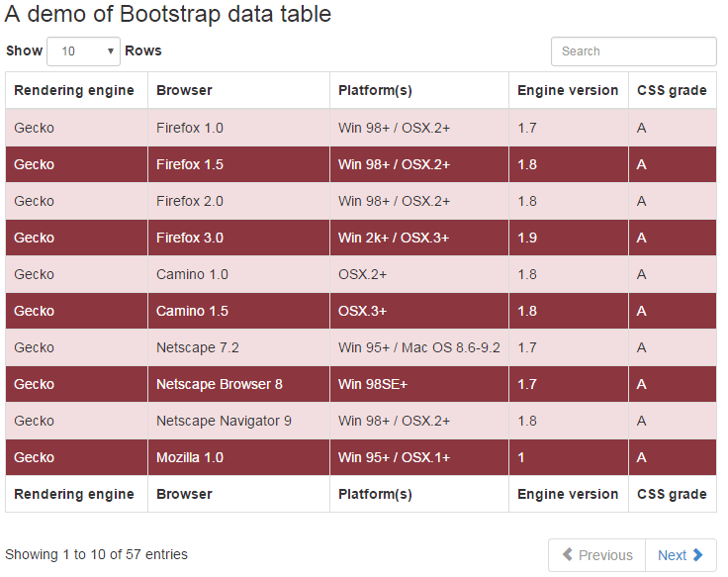Click the OSX.3+ platform cell in Camino 1.5 row
This screenshot has height=577, width=728.
tap(419, 311)
